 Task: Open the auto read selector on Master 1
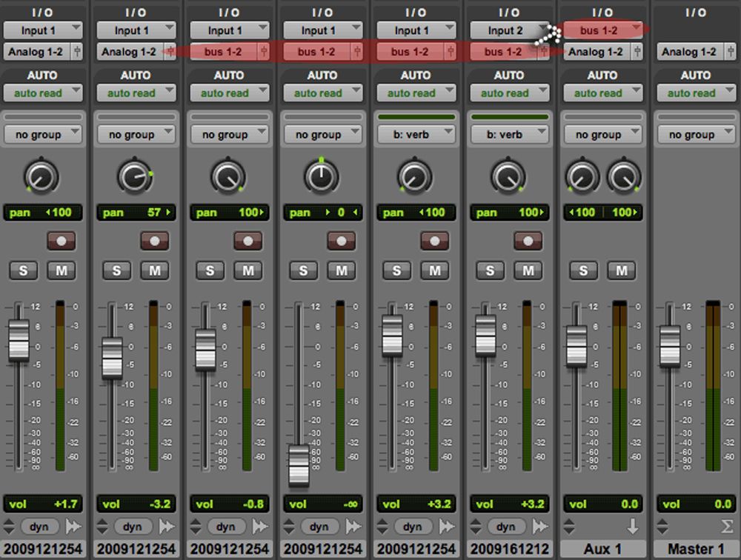pyautogui.click(x=697, y=93)
